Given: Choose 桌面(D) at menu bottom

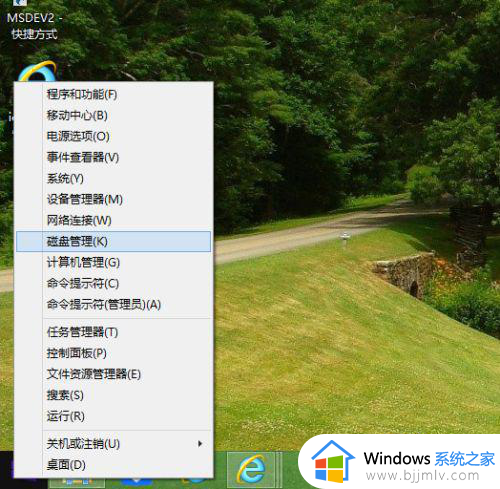Looking at the screenshot, I should (113, 465).
